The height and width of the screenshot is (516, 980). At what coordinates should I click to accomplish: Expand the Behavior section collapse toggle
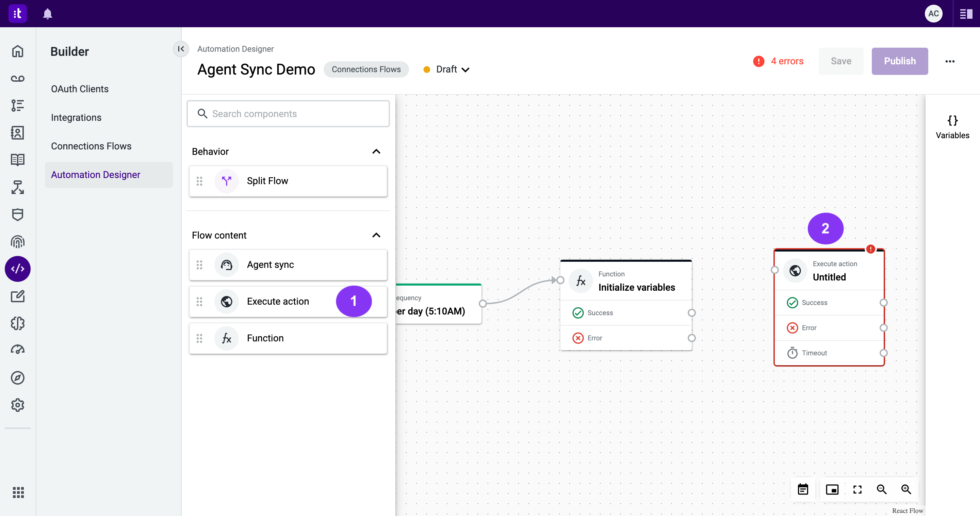[377, 151]
